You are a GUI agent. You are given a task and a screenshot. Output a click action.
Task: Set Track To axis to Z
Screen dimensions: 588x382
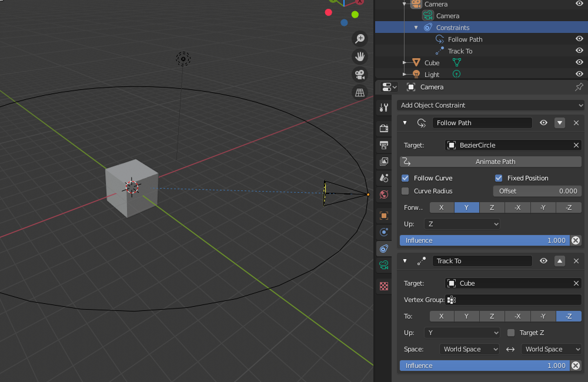tap(492, 316)
